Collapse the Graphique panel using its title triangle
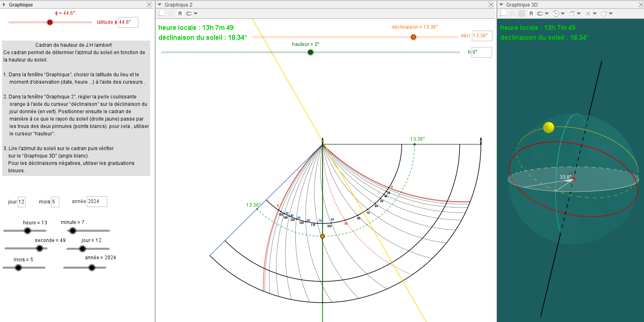Image resolution: width=644 pixels, height=322 pixels. (x=4, y=5)
